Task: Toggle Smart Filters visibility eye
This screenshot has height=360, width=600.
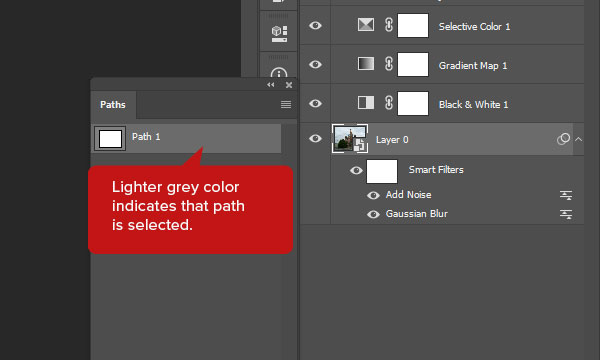Action: (x=356, y=170)
